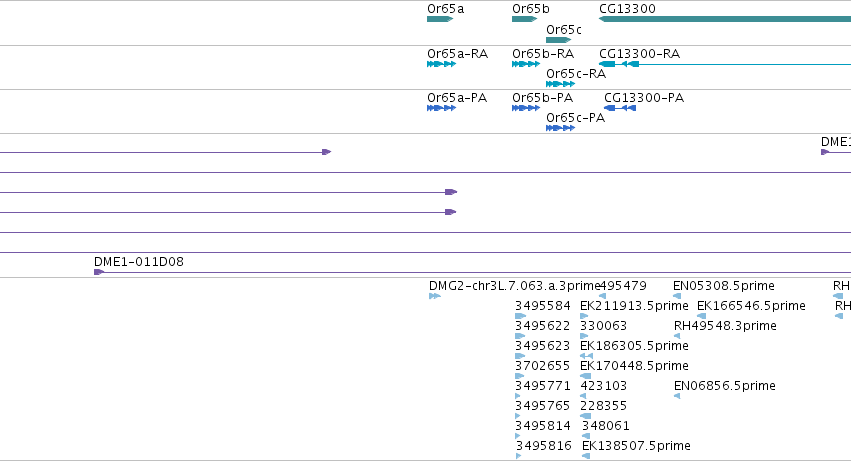Select the EN06856.5prime feature label
The image size is (851, 461).
click(725, 386)
